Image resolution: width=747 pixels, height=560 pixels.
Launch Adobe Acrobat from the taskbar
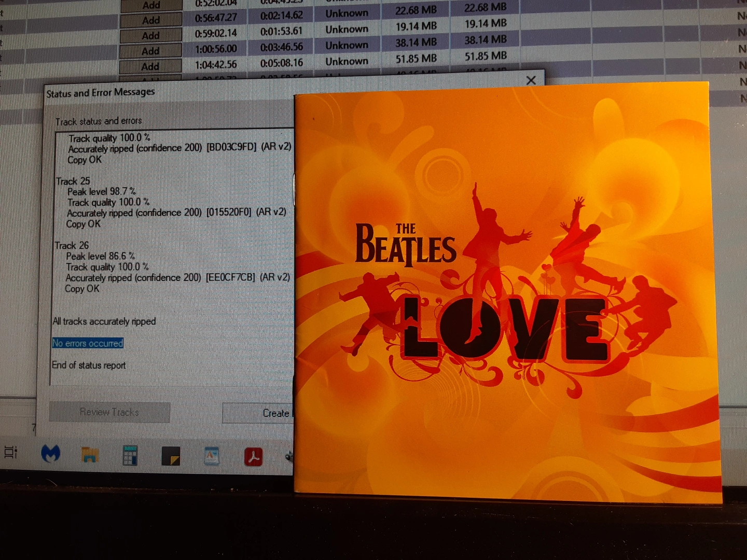click(x=253, y=457)
